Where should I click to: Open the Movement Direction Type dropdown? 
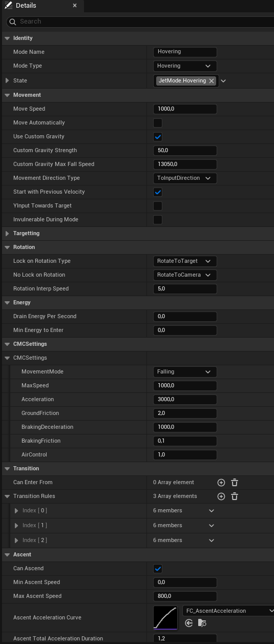point(185,178)
